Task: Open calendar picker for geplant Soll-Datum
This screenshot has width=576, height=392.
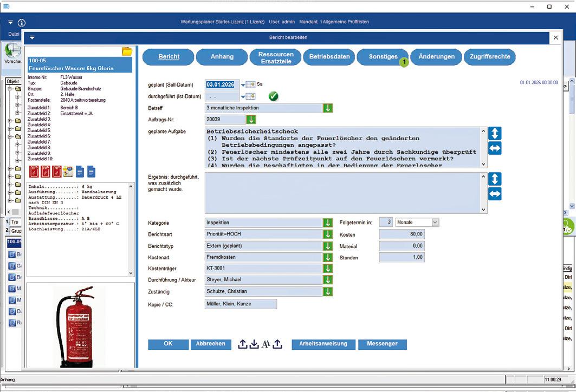Action: click(250, 84)
